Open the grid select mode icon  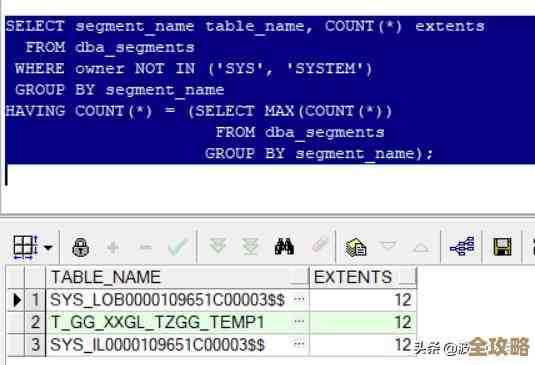point(25,247)
